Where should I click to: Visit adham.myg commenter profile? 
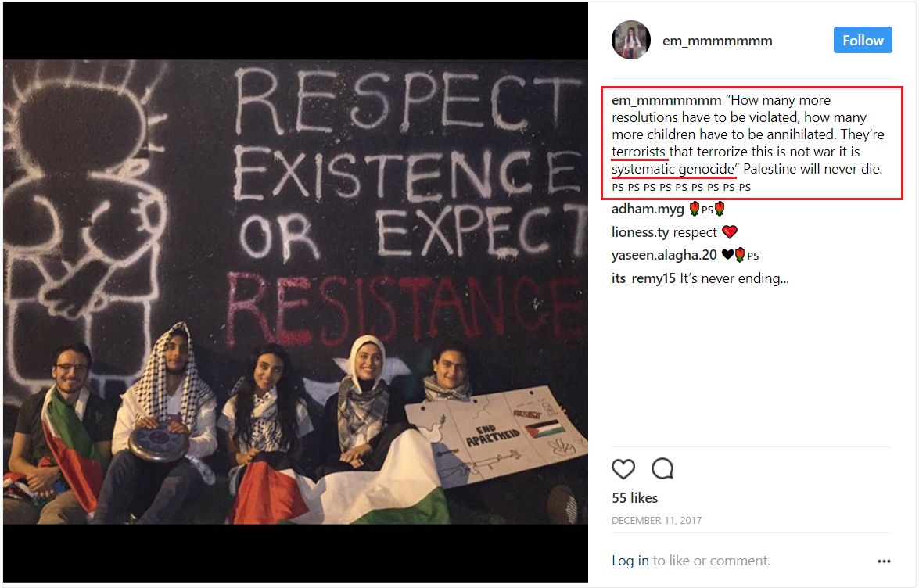pyautogui.click(x=648, y=209)
